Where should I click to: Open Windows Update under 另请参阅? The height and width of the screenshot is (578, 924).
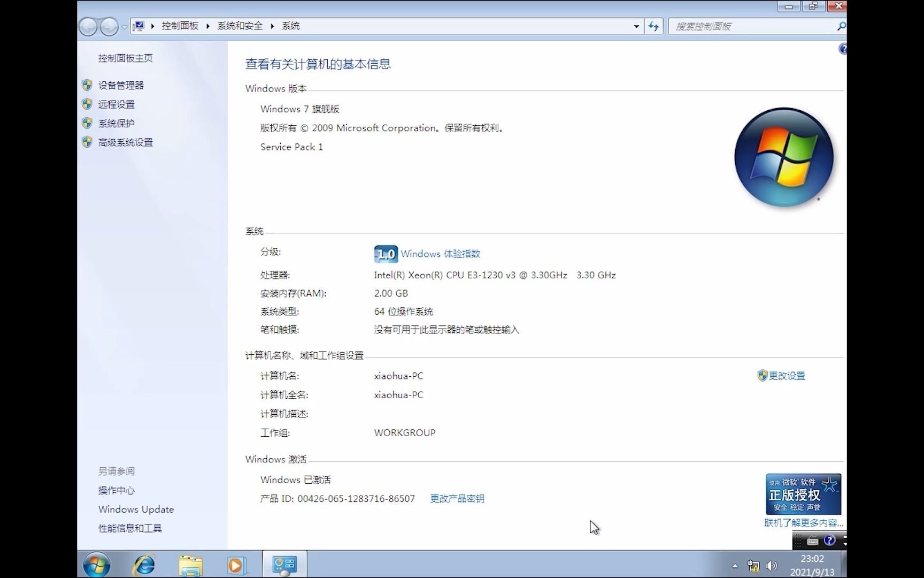coord(136,509)
